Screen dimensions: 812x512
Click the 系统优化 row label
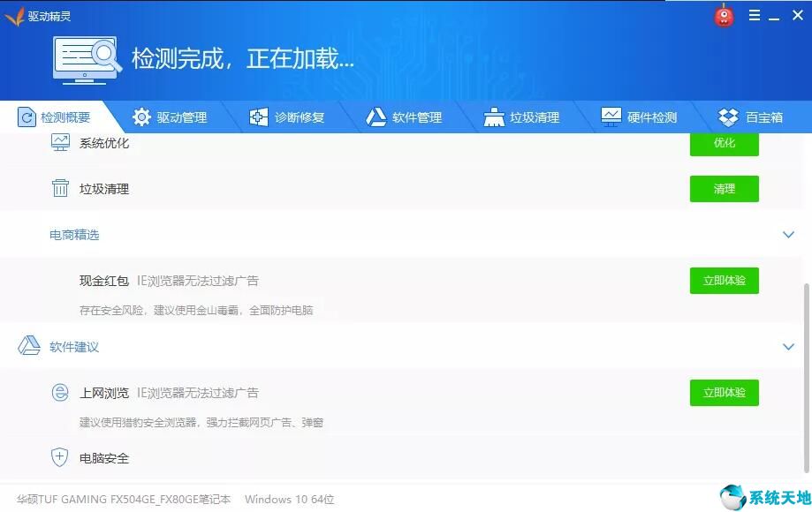[x=104, y=143]
